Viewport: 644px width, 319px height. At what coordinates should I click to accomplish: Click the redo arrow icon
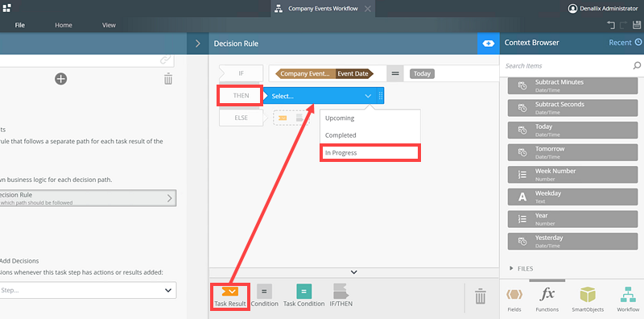(x=623, y=25)
